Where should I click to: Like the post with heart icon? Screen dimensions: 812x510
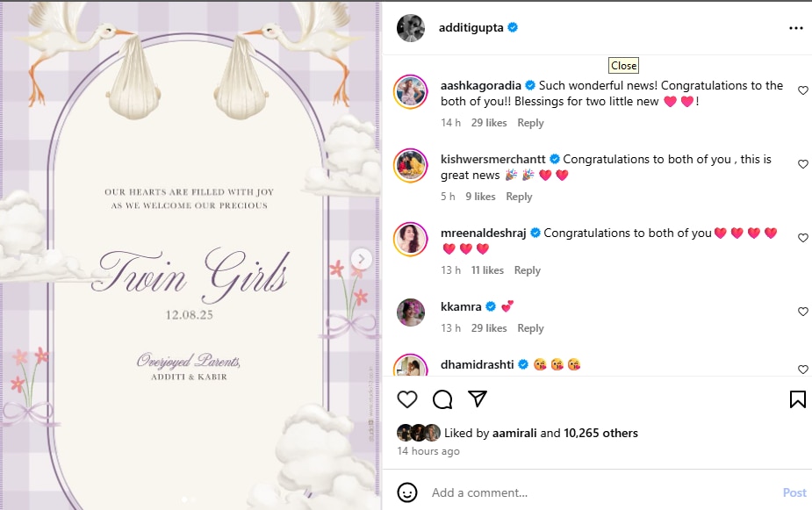click(407, 399)
